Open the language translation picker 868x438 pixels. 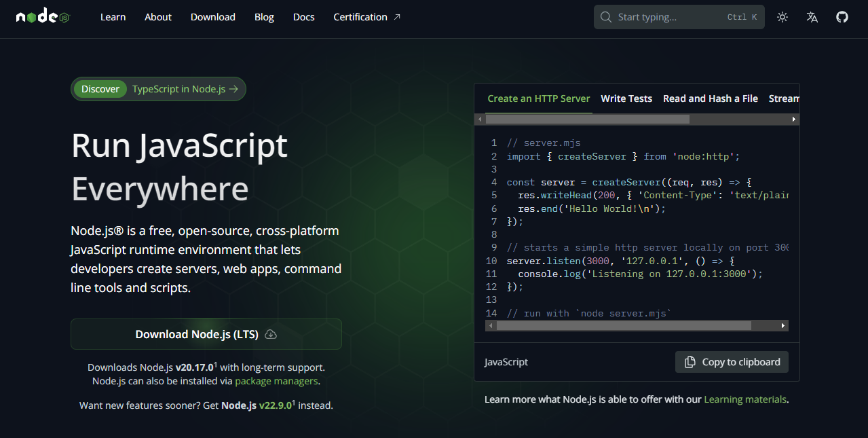(x=812, y=17)
